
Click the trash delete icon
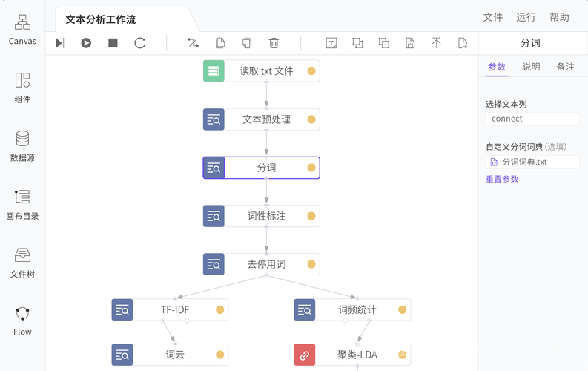point(274,43)
